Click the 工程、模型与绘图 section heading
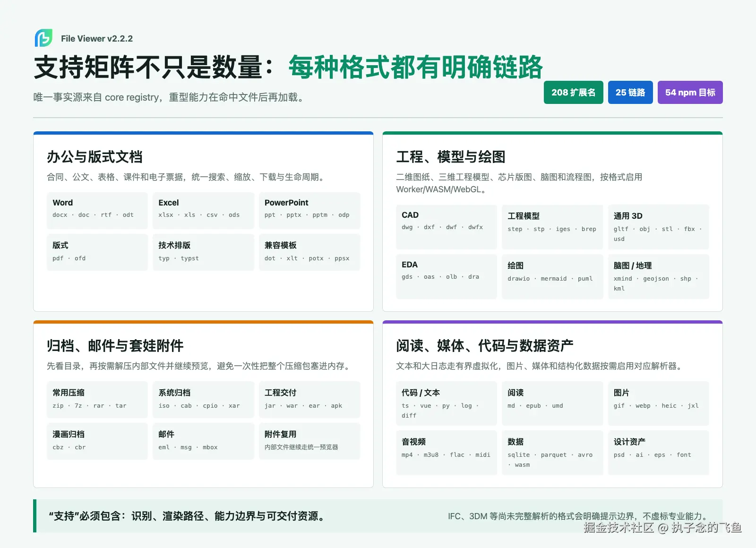Viewport: 756px width, 548px height. [451, 157]
